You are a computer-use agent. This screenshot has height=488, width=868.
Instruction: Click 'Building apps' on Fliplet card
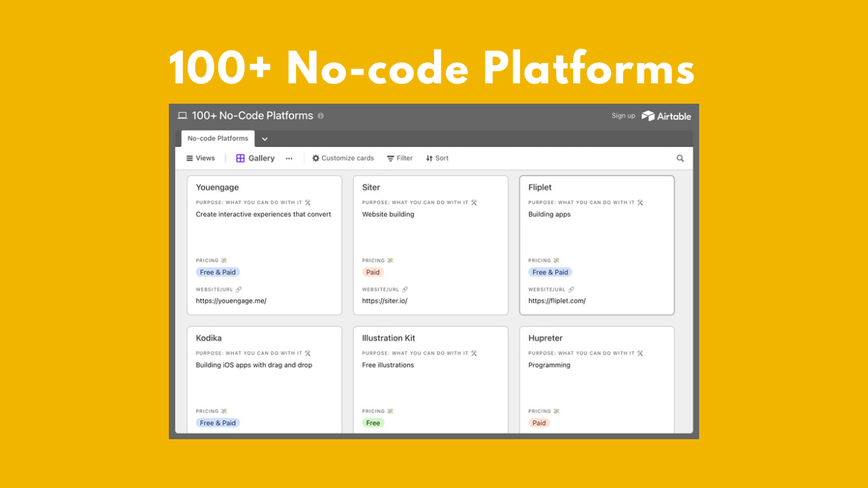[549, 214]
